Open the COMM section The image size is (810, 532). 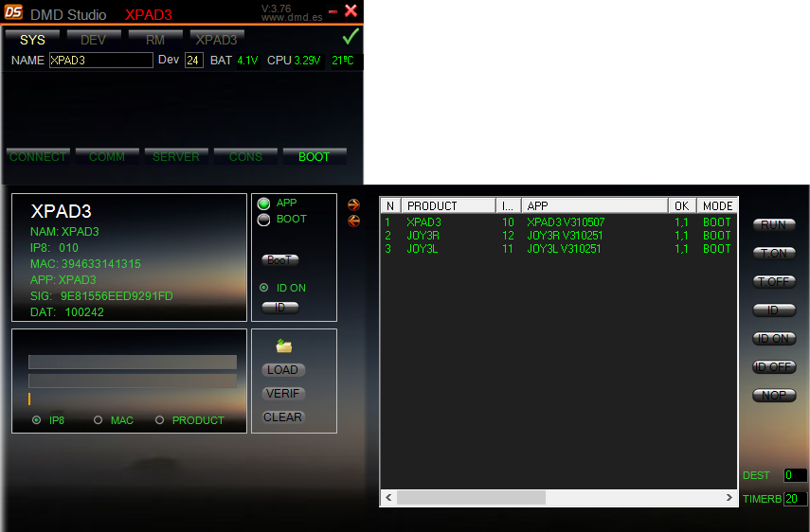107,156
